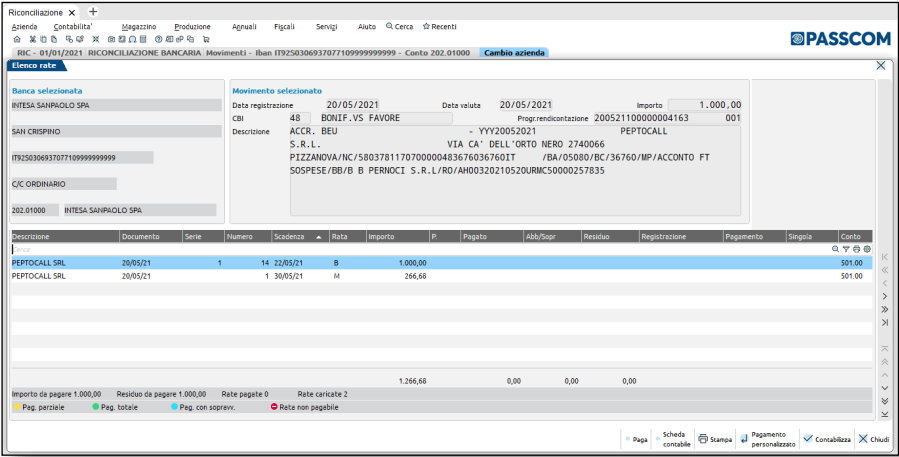Jump to last row arrow with underline
The height and width of the screenshot is (457, 899).
pyautogui.click(x=885, y=414)
